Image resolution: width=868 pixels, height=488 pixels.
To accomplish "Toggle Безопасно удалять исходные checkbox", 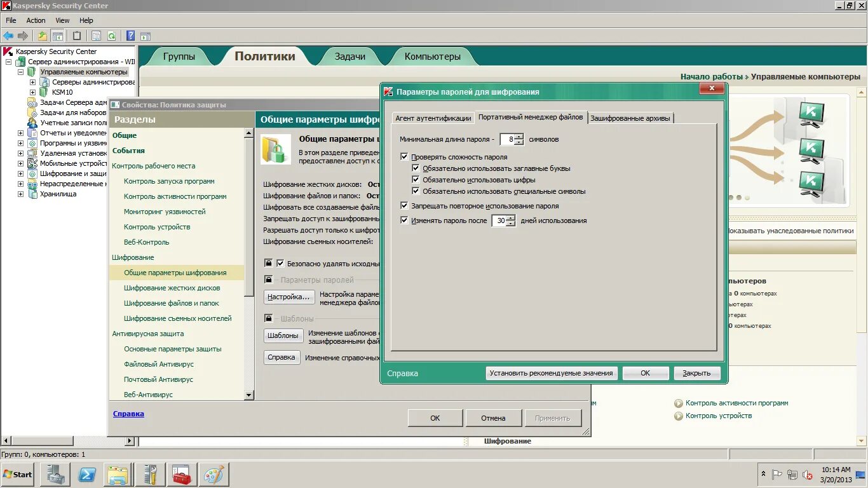I will click(x=280, y=263).
